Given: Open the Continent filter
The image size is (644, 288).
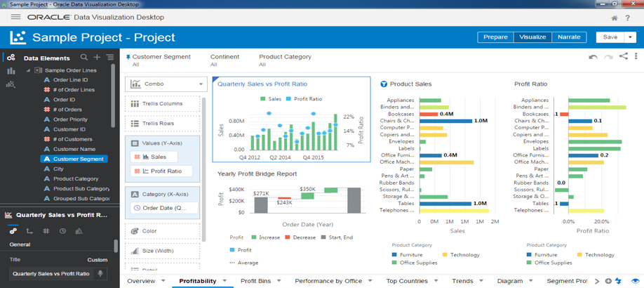Looking at the screenshot, I should coord(224,60).
